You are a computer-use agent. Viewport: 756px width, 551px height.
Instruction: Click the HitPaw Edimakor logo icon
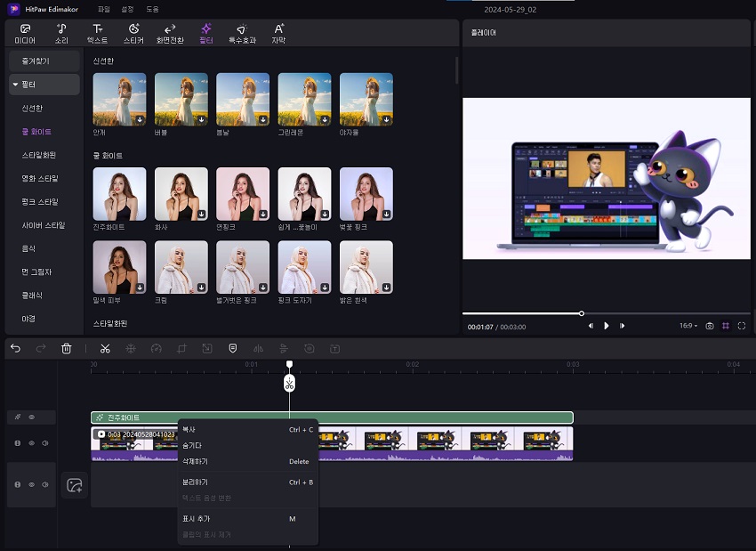tap(14, 9)
